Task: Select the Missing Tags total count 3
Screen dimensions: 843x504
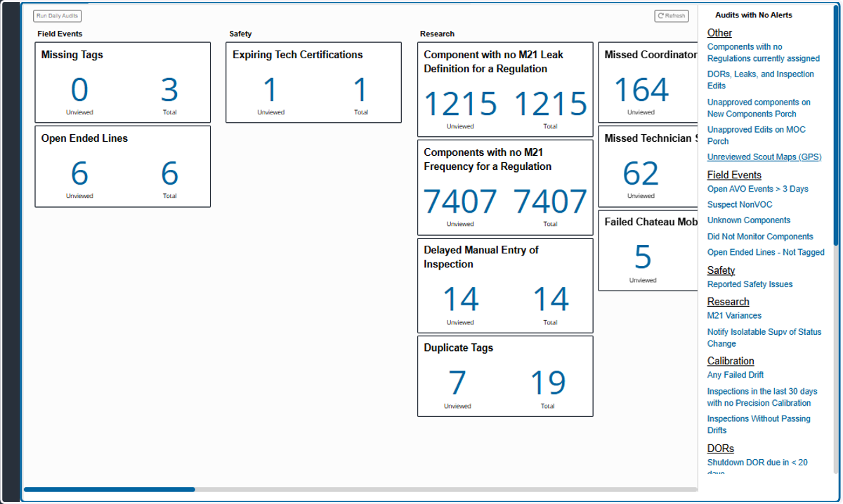Action: click(x=169, y=91)
